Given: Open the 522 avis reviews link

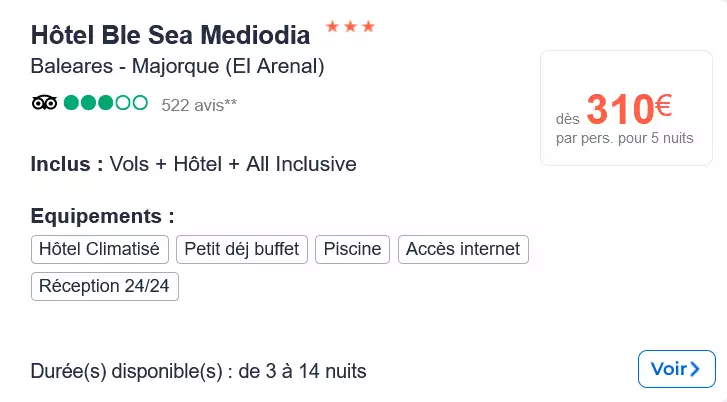Looking at the screenshot, I should point(199,104).
